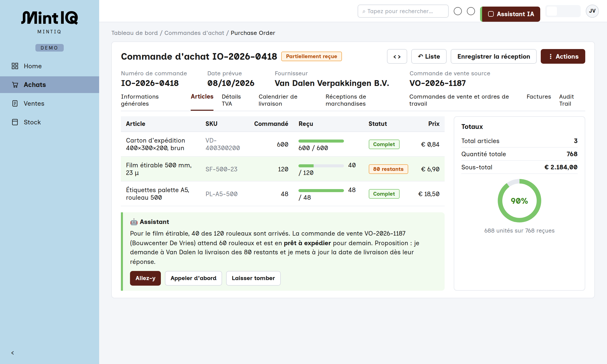The image size is (607, 364).
Task: Open the Audit Trail tab
Action: pyautogui.click(x=572, y=100)
